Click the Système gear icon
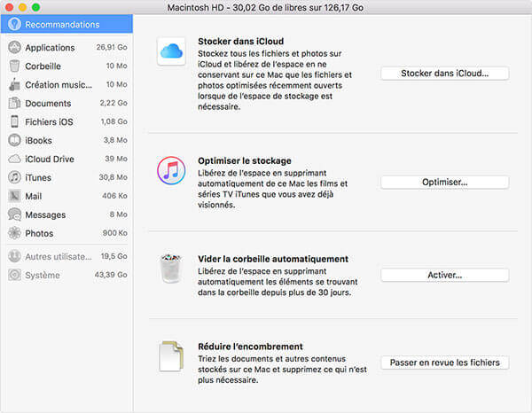This screenshot has height=413, width=532. tap(14, 275)
